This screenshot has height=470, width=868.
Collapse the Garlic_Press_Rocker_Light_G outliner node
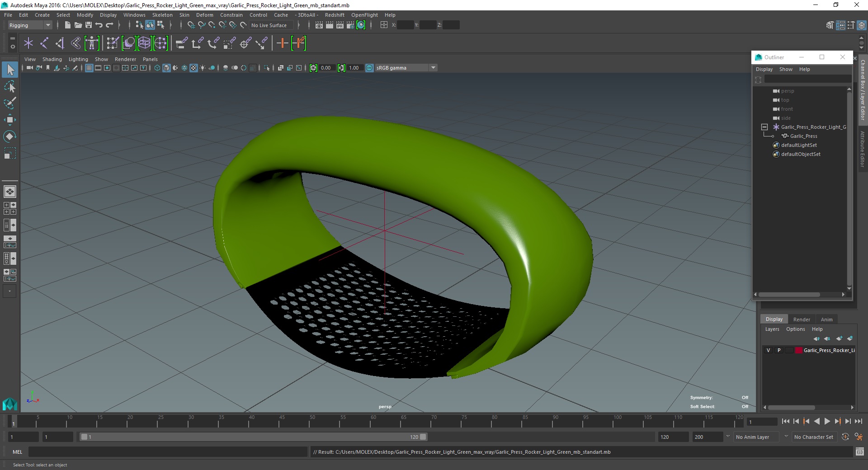(764, 127)
